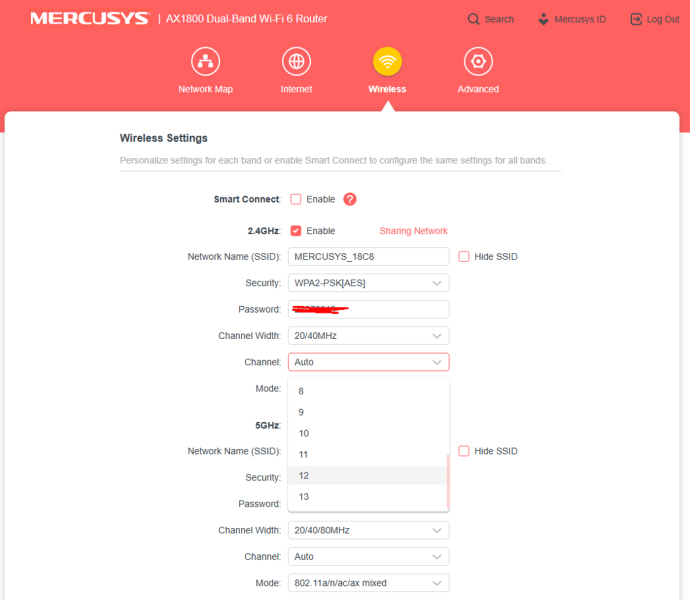Screen dimensions: 690x600
Task: Select channel 9 in channel list
Action: point(367,412)
